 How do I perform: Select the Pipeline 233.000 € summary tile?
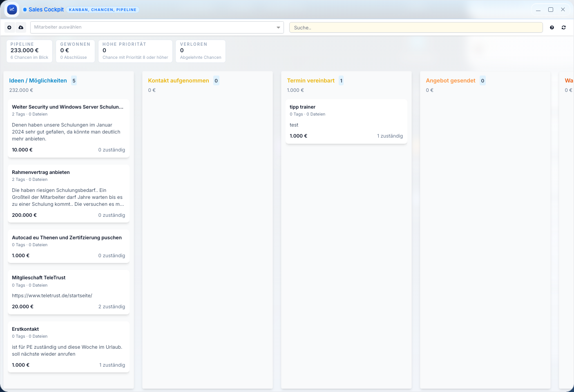29,51
